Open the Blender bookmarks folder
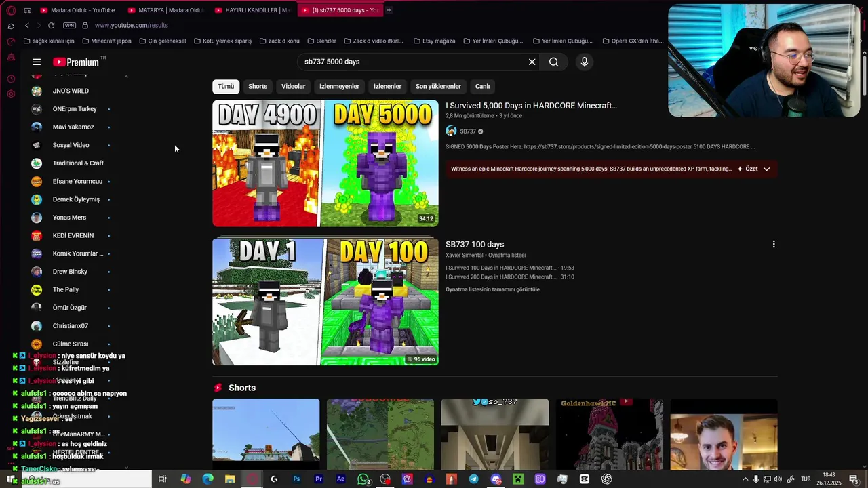868x488 pixels. pos(321,41)
